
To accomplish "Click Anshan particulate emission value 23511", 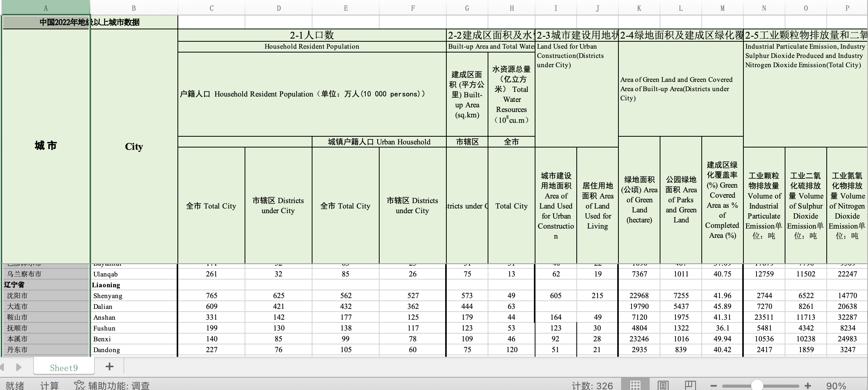I will click(x=764, y=317).
